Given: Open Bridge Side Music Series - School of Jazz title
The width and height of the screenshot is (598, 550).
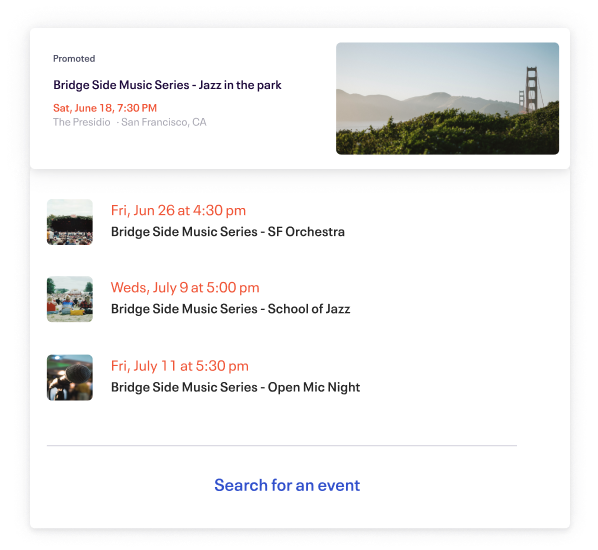Looking at the screenshot, I should tap(230, 309).
